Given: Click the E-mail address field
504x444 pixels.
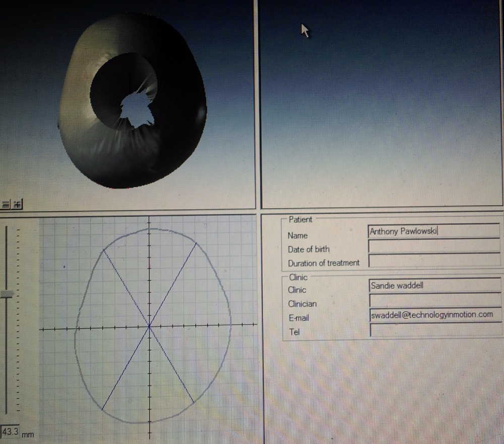Looking at the screenshot, I should [433, 314].
